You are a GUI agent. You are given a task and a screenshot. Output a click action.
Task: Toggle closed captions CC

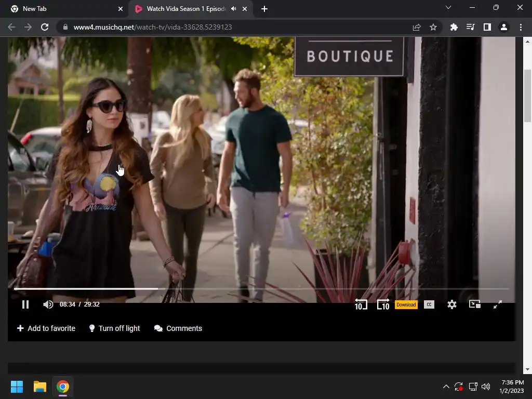coord(429,304)
